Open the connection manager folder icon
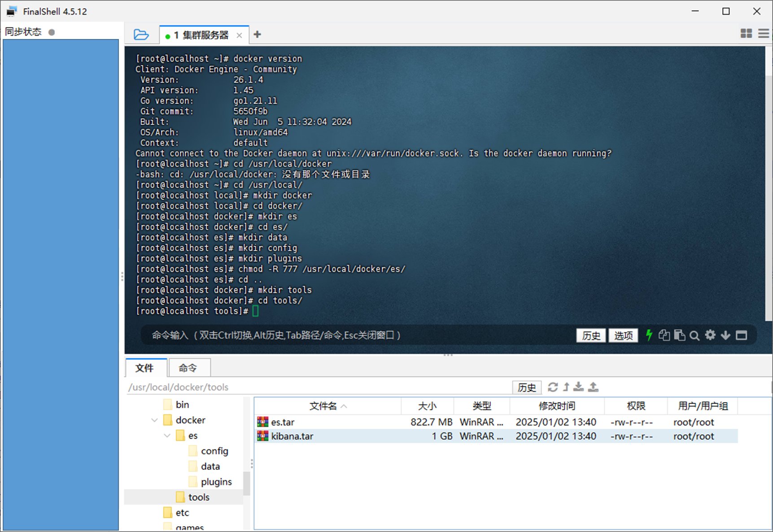 tap(141, 35)
